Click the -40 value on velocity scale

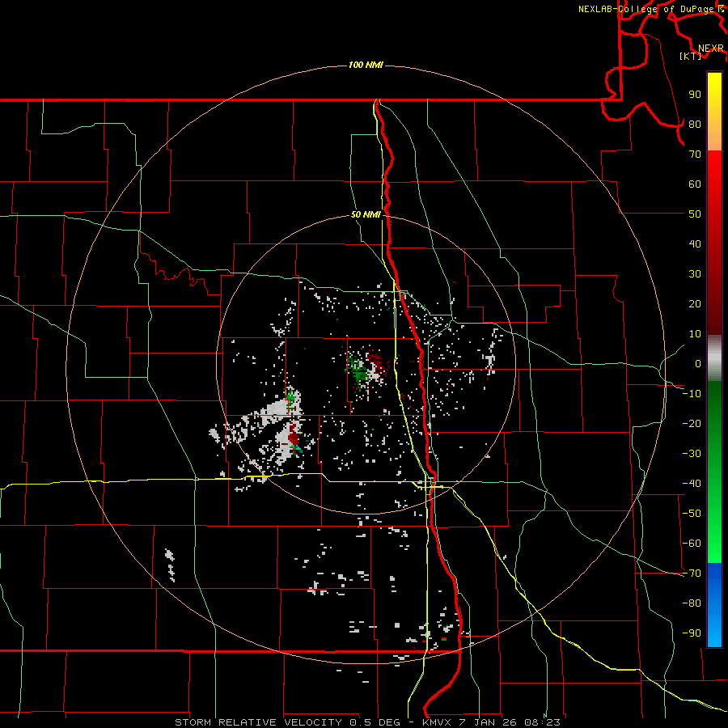tap(692, 484)
